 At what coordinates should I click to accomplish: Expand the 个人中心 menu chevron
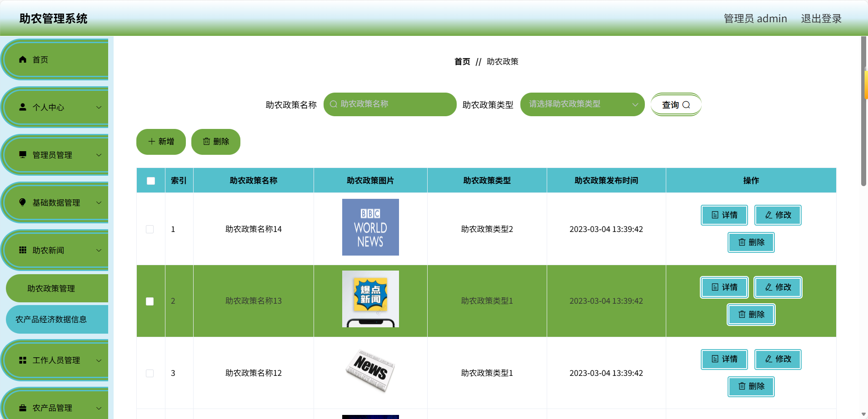[x=99, y=107]
